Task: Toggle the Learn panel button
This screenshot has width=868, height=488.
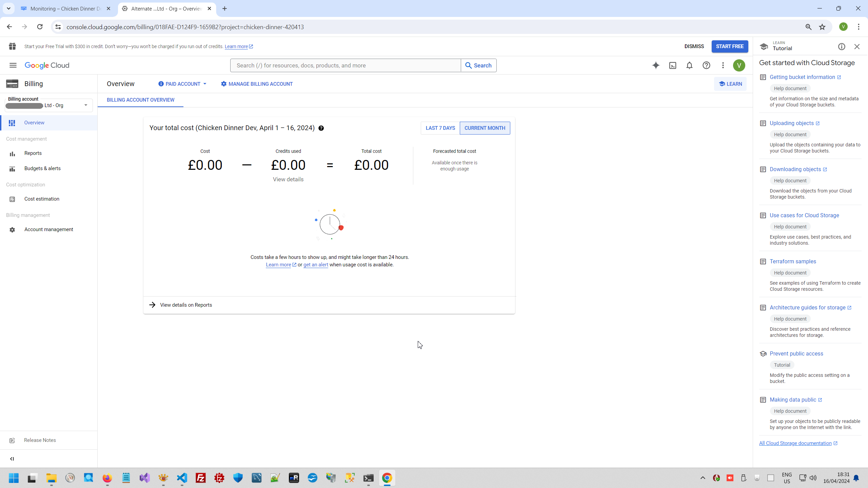Action: (730, 84)
